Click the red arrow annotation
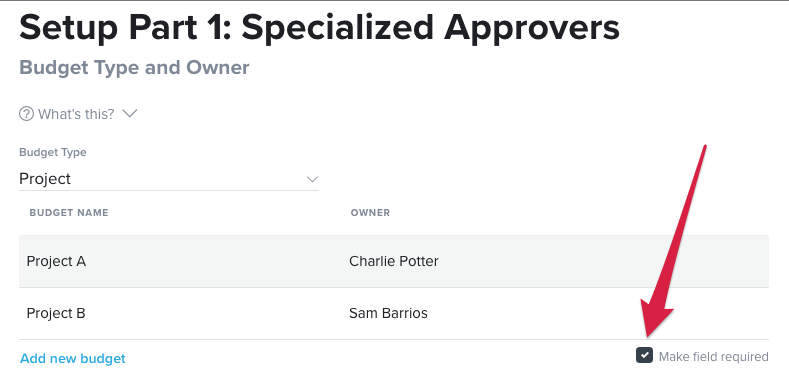Image resolution: width=789 pixels, height=382 pixels. point(674,242)
